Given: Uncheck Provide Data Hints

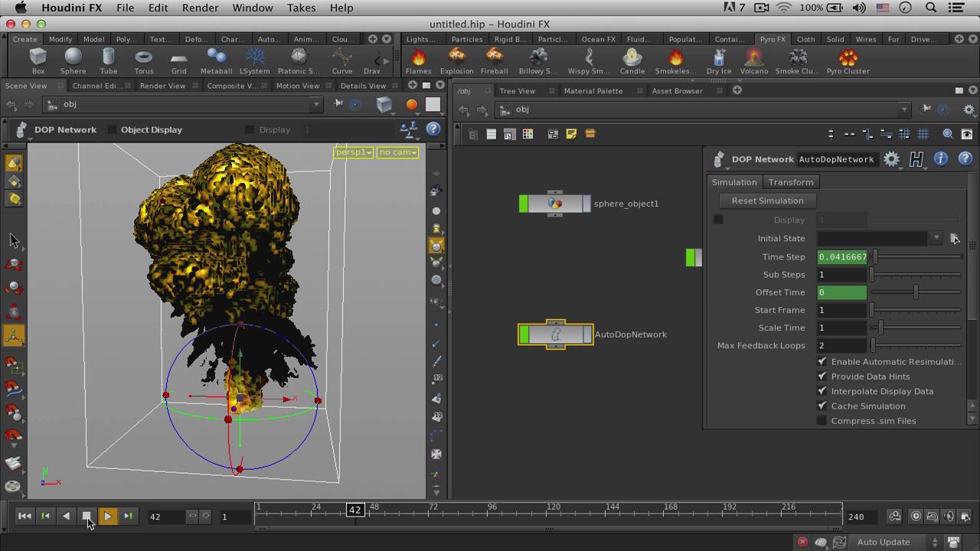Looking at the screenshot, I should (x=822, y=377).
